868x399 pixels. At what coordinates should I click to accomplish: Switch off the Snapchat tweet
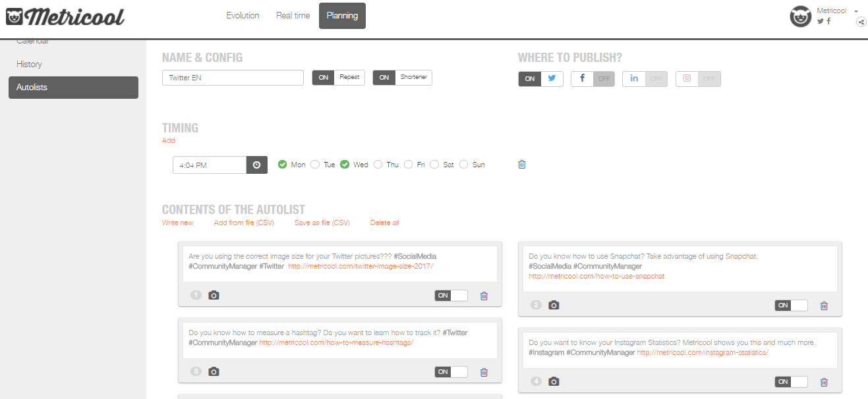coord(791,306)
